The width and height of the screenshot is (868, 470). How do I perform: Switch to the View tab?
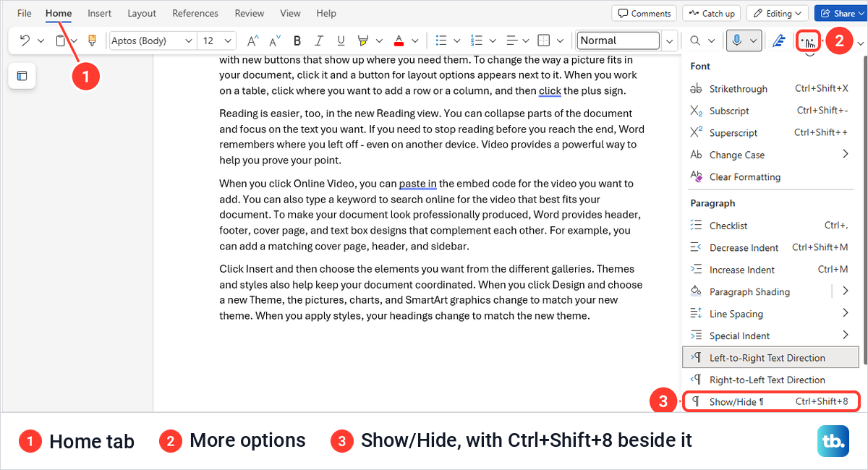click(290, 13)
